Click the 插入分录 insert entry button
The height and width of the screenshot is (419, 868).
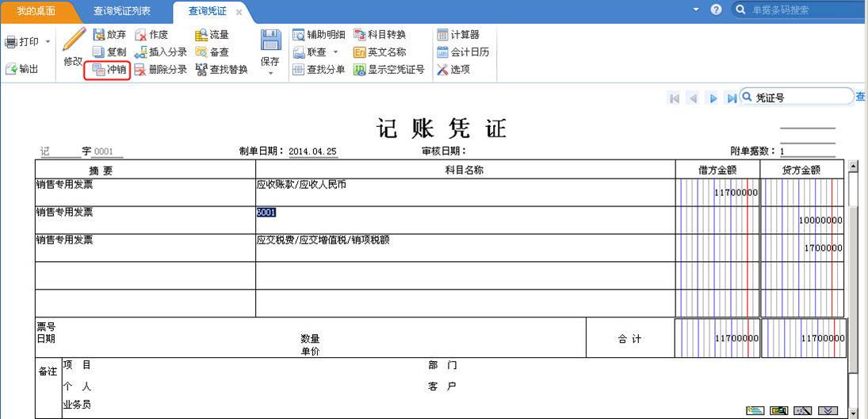click(x=161, y=52)
